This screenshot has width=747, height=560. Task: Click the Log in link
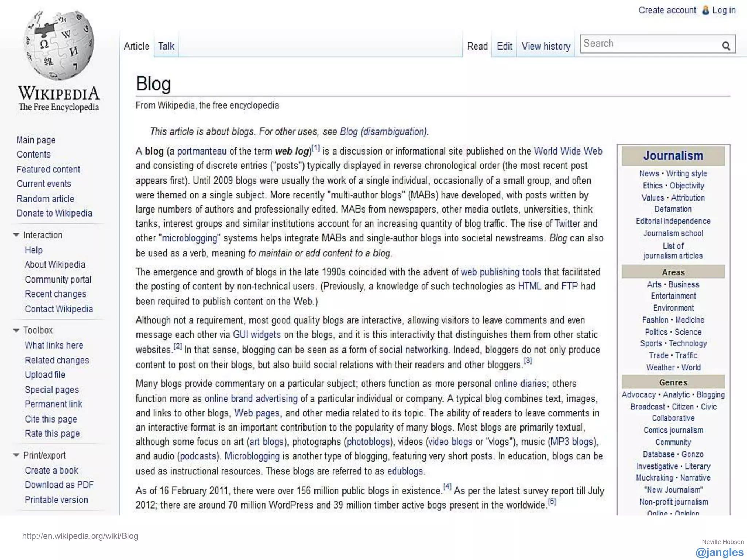(724, 10)
